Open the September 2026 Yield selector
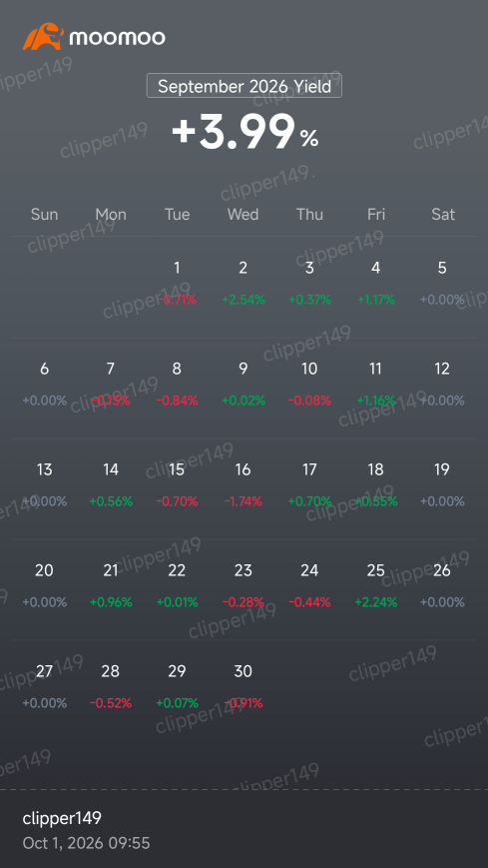The image size is (488, 868). point(244,86)
